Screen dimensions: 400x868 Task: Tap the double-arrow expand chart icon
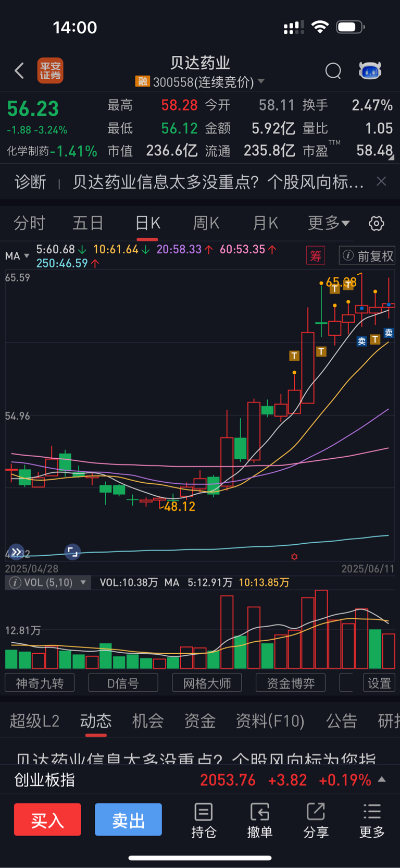tap(17, 552)
